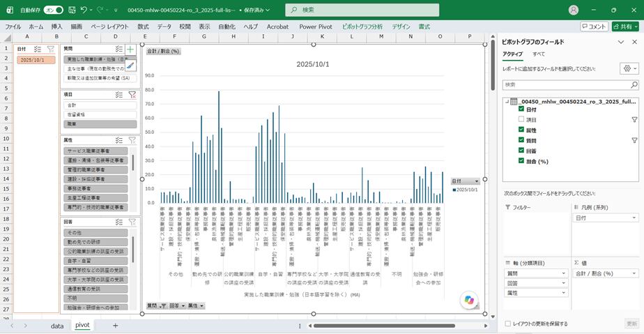This screenshot has height=334, width=644.
Task: Click the undo arrow icon
Action: click(84, 10)
